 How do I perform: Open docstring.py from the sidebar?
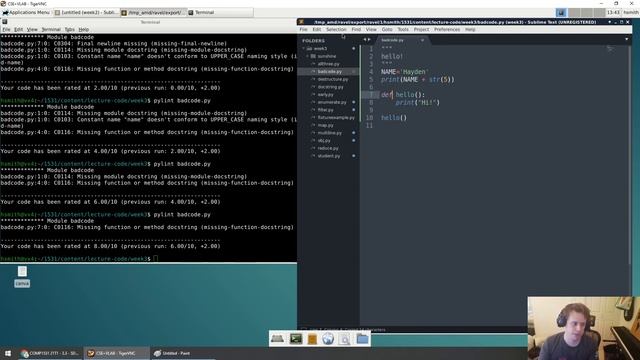pos(331,87)
